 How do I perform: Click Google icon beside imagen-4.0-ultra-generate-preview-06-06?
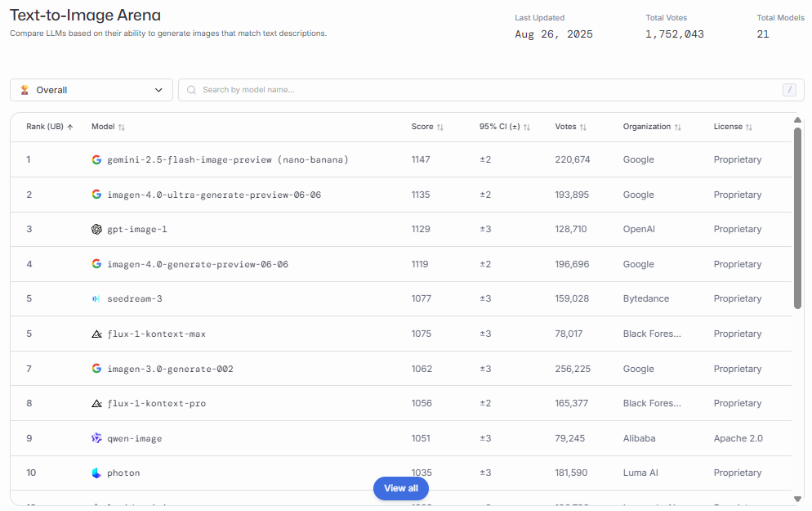coord(96,195)
